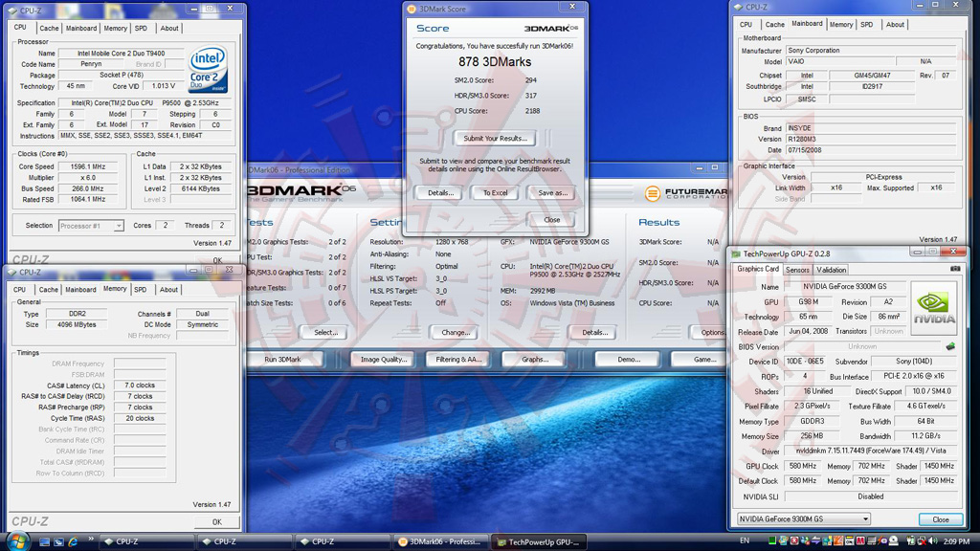Screen dimensions: 980x551
Task: Expand the quick launch overflow chevron
Action: pos(91,539)
